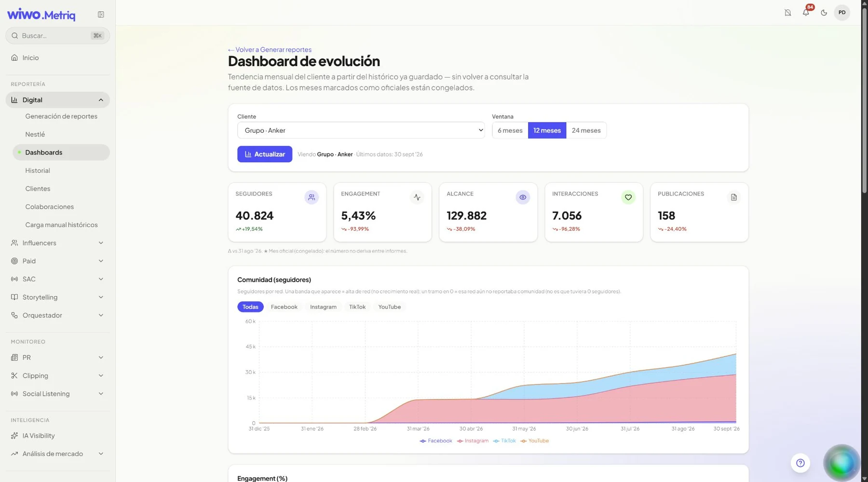Toggle Instagram series in chart legend

point(473,441)
